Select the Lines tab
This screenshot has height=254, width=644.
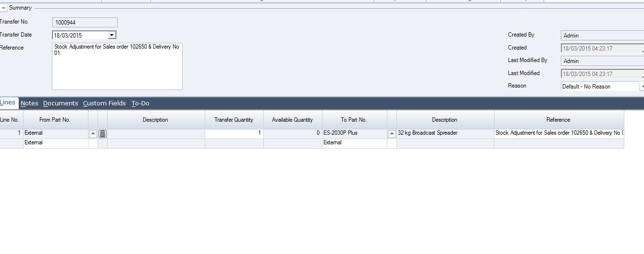pos(8,102)
